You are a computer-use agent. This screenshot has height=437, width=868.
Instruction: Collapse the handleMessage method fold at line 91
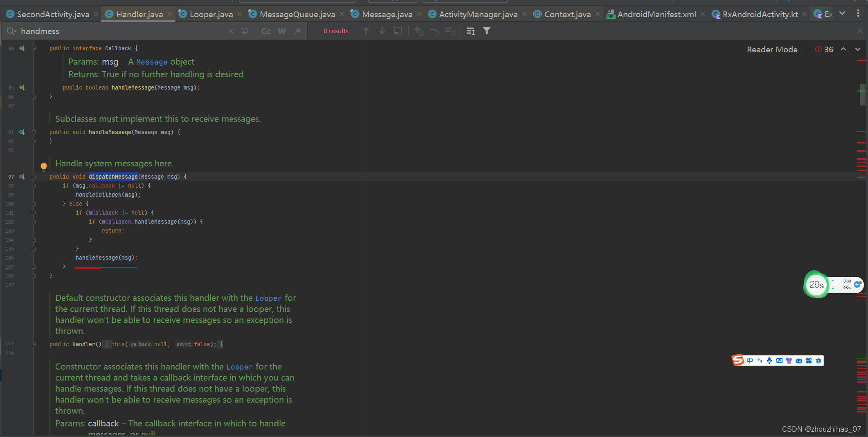point(34,132)
